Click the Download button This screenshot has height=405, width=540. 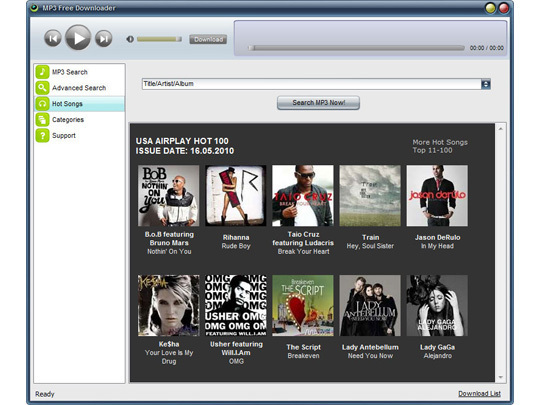click(208, 39)
